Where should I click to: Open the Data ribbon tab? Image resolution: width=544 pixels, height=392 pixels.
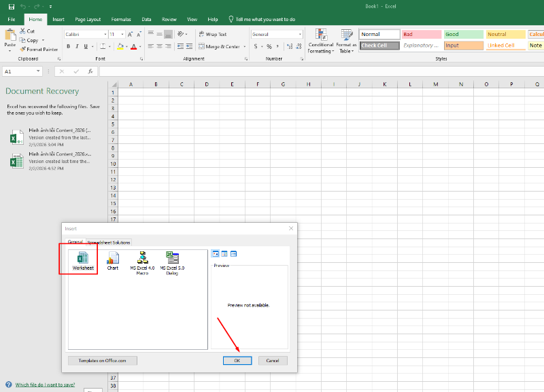pyautogui.click(x=146, y=20)
